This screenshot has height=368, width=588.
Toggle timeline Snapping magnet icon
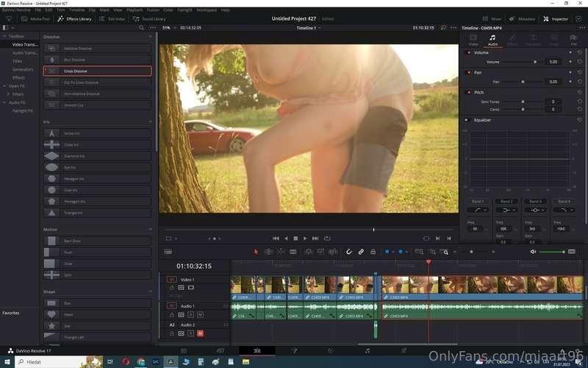348,252
